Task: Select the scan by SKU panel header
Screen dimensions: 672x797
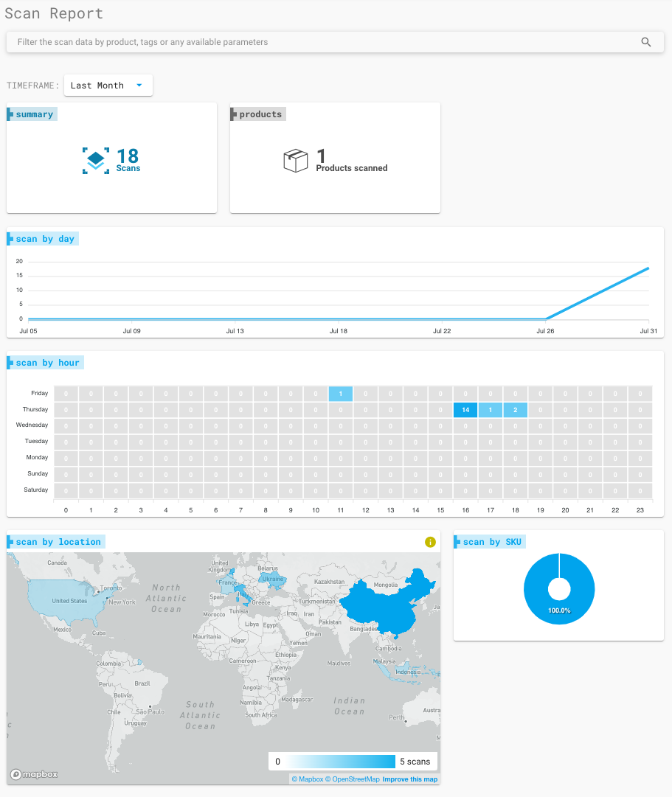Action: pos(489,541)
